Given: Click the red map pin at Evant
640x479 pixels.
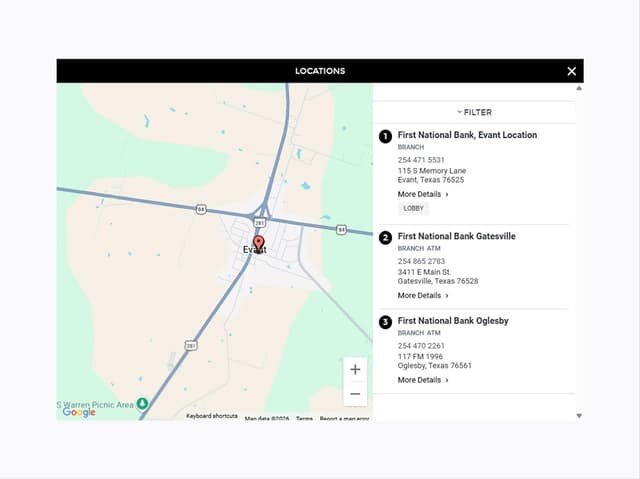Looking at the screenshot, I should pos(258,244).
